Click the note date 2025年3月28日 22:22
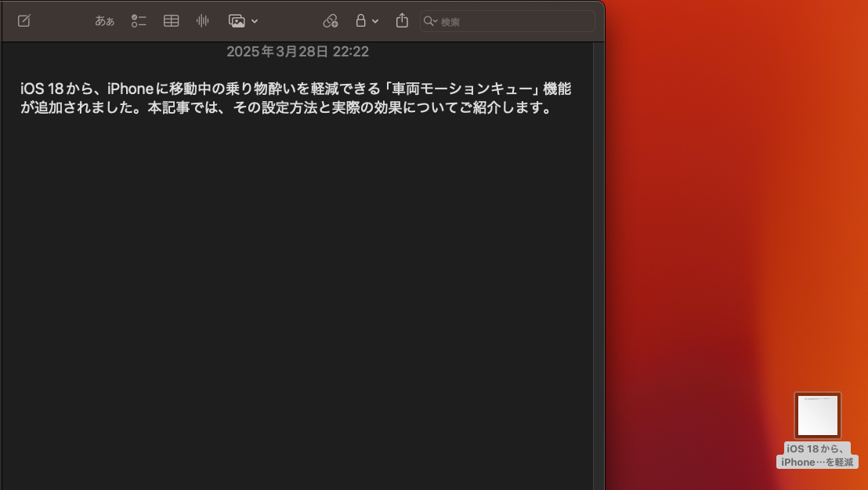868x490 pixels. pyautogui.click(x=298, y=52)
